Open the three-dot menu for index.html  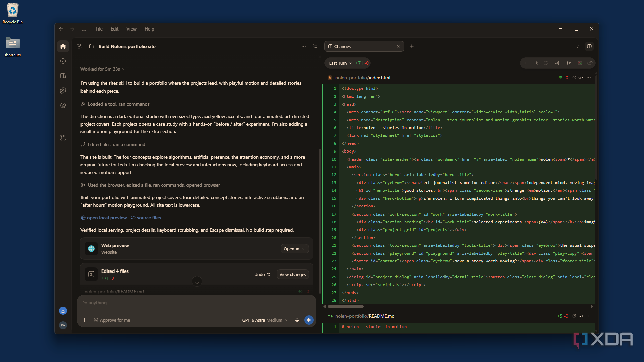[589, 78]
